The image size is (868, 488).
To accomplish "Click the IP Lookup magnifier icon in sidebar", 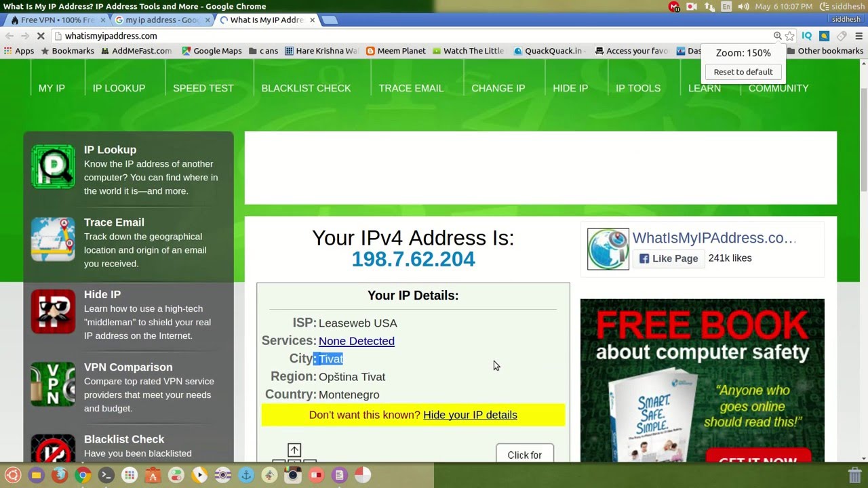I will (53, 167).
